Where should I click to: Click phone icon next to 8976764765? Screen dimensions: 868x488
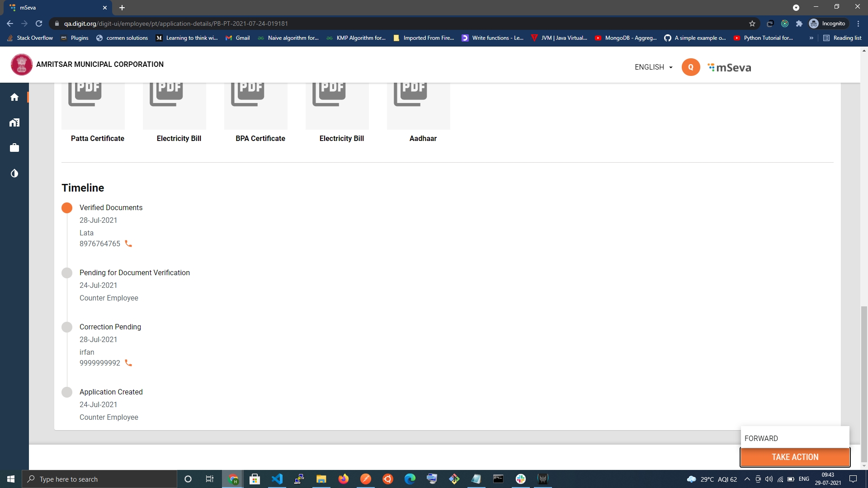click(128, 244)
